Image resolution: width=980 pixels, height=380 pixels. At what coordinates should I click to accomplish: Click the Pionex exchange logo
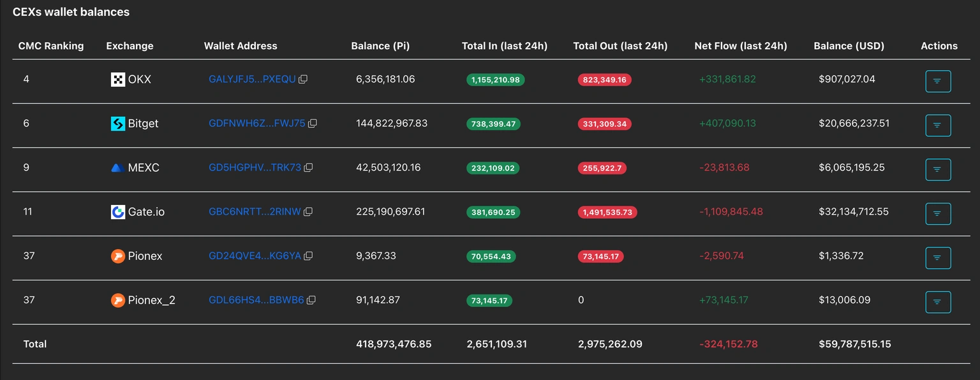[x=117, y=255]
